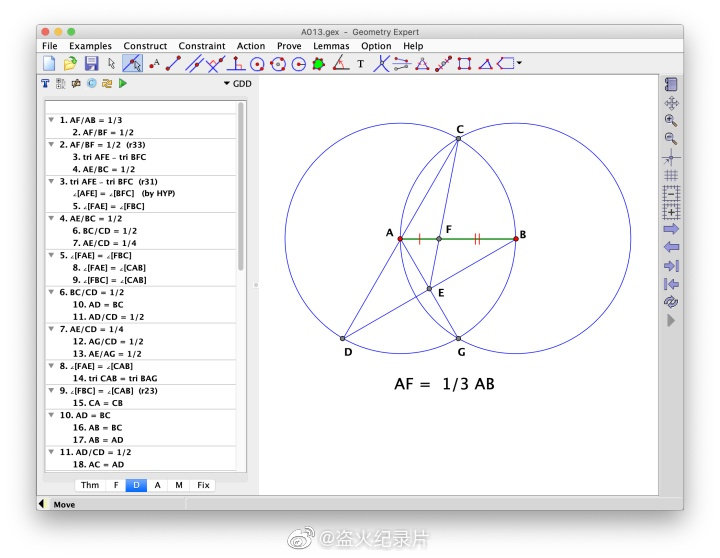Collapse step 6. BC/CD = 1/2
Screen dimensions: 720x558
click(x=51, y=292)
